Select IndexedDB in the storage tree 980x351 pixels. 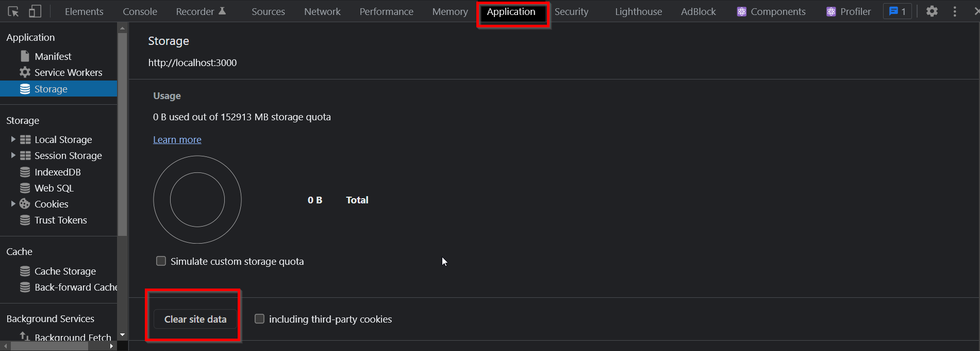pos(58,172)
